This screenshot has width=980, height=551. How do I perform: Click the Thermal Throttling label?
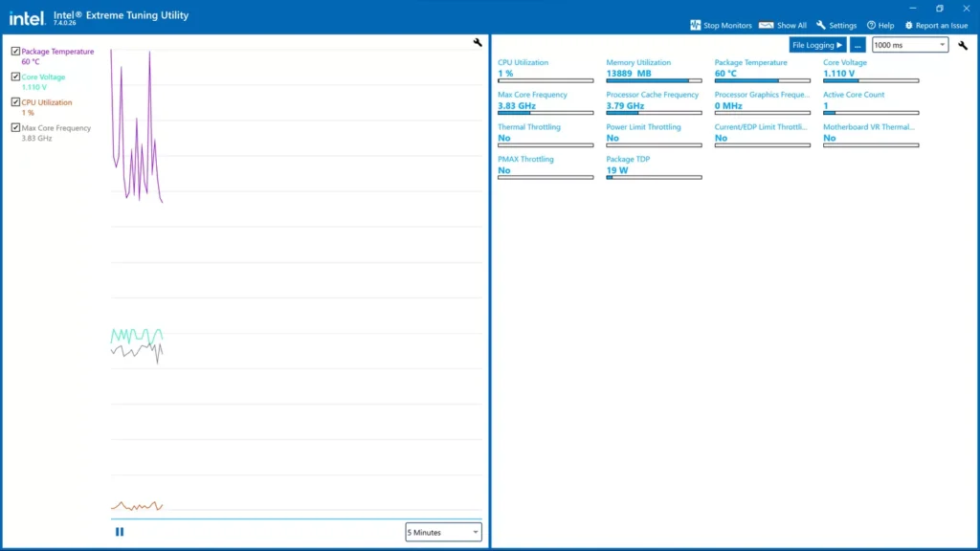(528, 127)
